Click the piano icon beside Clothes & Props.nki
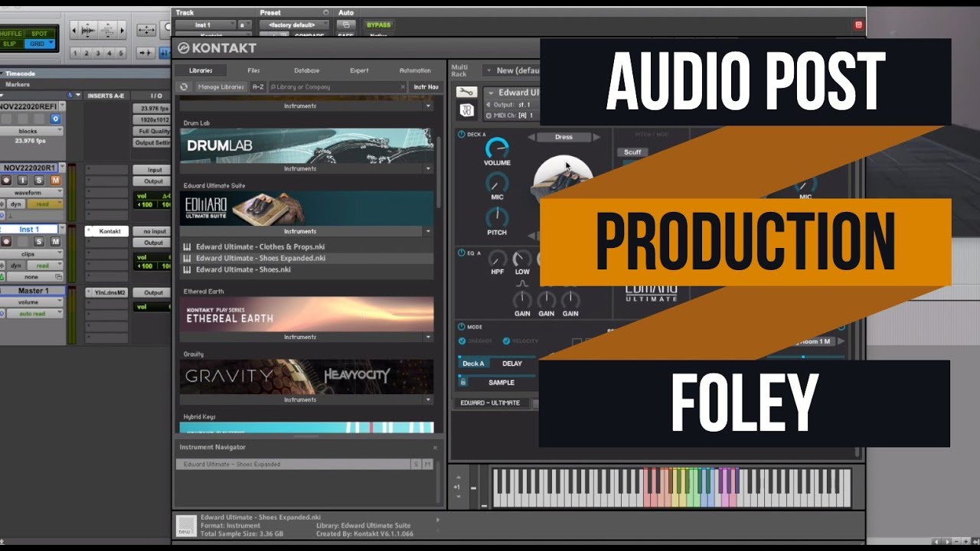The height and width of the screenshot is (551, 980). 187,247
